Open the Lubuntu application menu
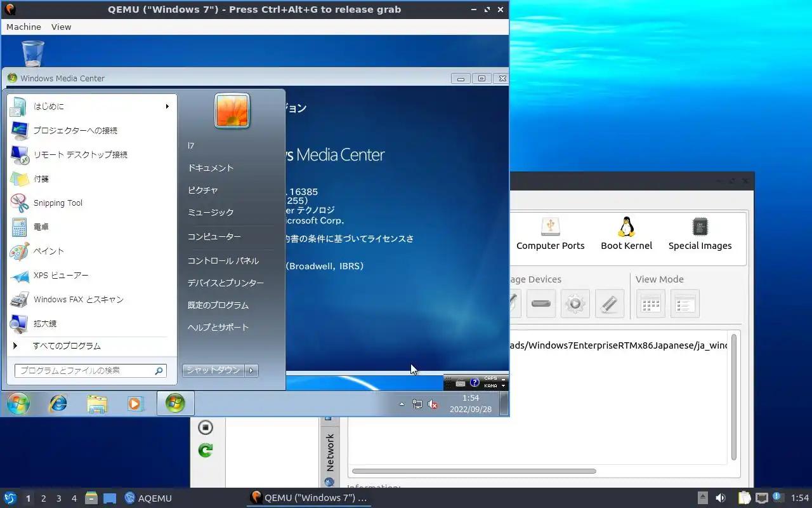 pyautogui.click(x=10, y=498)
